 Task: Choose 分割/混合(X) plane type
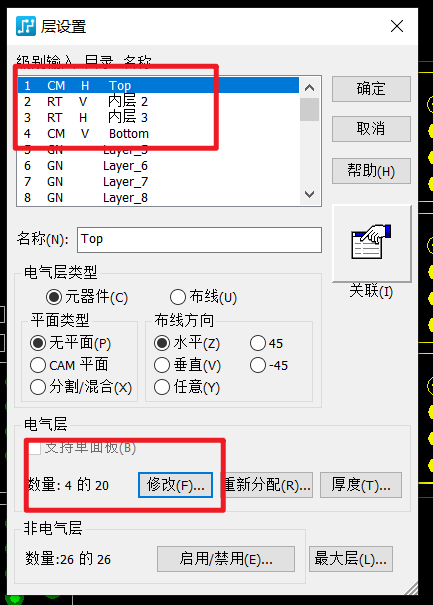tap(81, 387)
